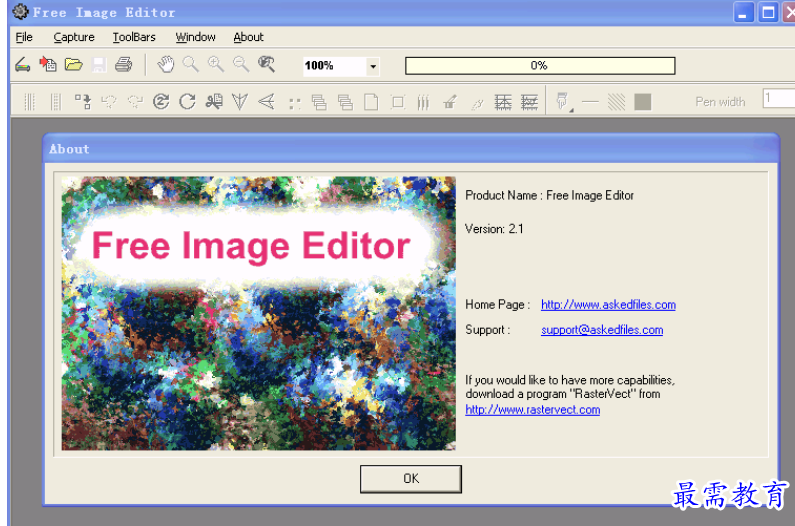795x526 pixels.
Task: Click the two squares with arrow icon
Action: 83,102
